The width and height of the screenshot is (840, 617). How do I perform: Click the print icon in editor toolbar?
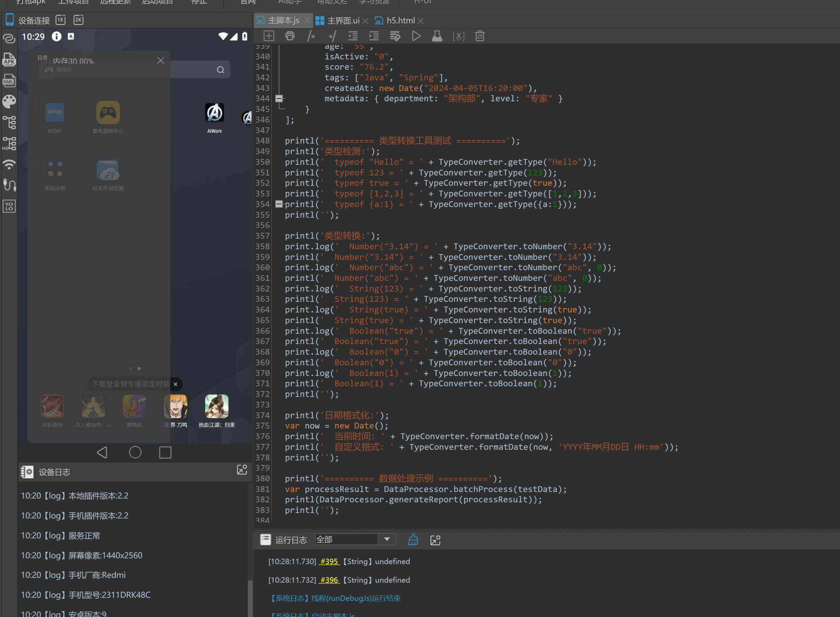click(x=290, y=36)
